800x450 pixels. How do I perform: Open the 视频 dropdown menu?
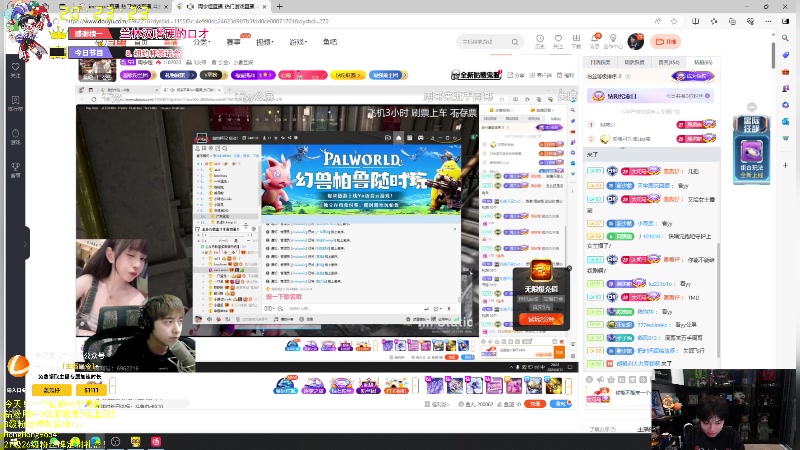(265, 42)
